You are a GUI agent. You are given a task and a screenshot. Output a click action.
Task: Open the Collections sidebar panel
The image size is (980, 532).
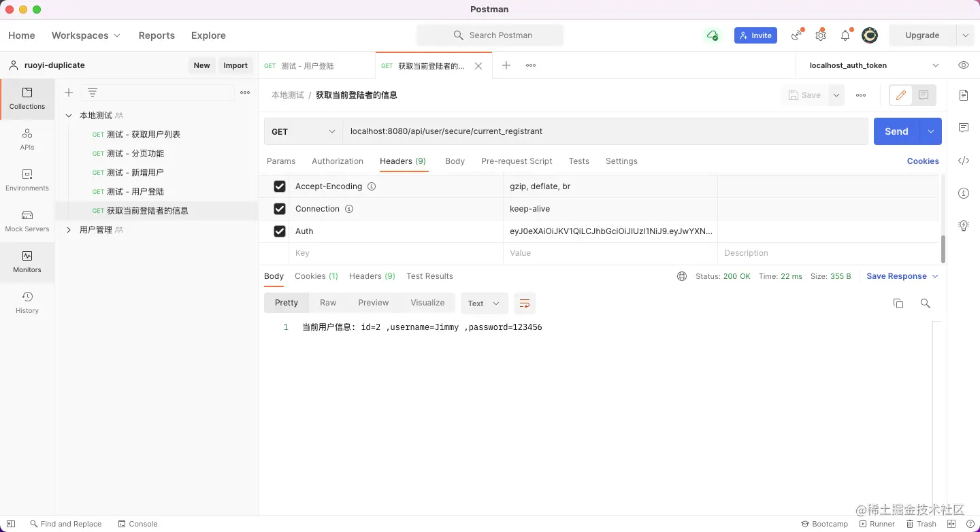[27, 99]
